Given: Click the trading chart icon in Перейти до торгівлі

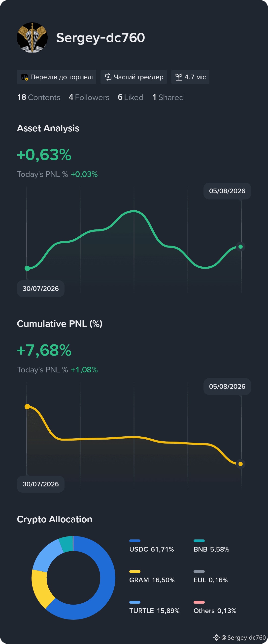Looking at the screenshot, I should point(25,77).
